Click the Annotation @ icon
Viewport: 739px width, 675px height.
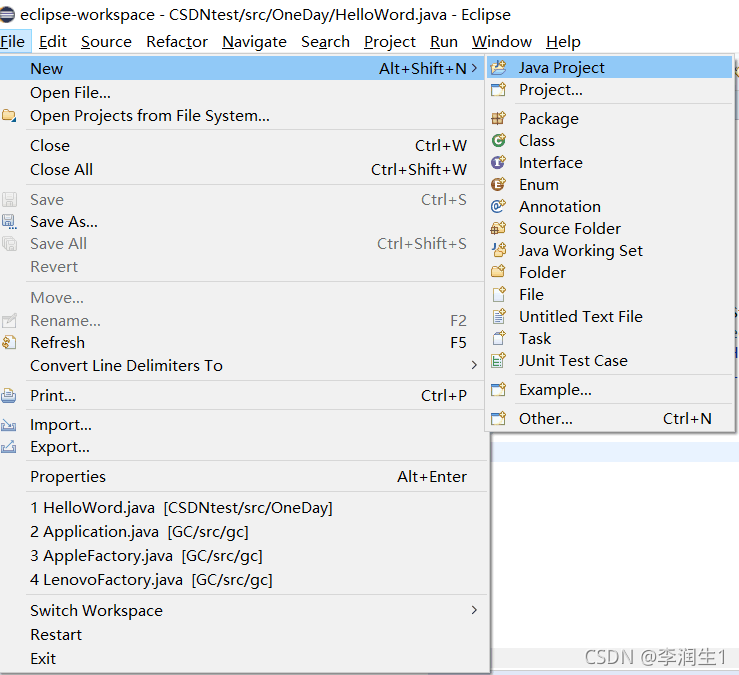click(x=498, y=206)
